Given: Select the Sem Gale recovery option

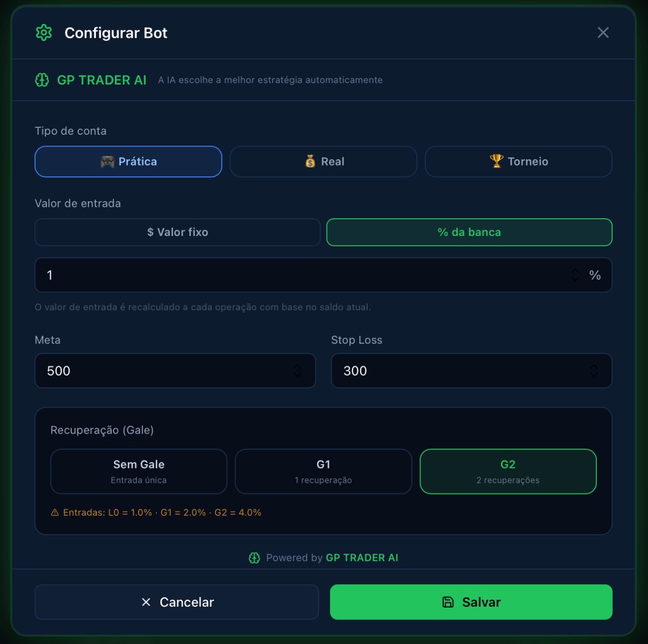Looking at the screenshot, I should coord(138,471).
